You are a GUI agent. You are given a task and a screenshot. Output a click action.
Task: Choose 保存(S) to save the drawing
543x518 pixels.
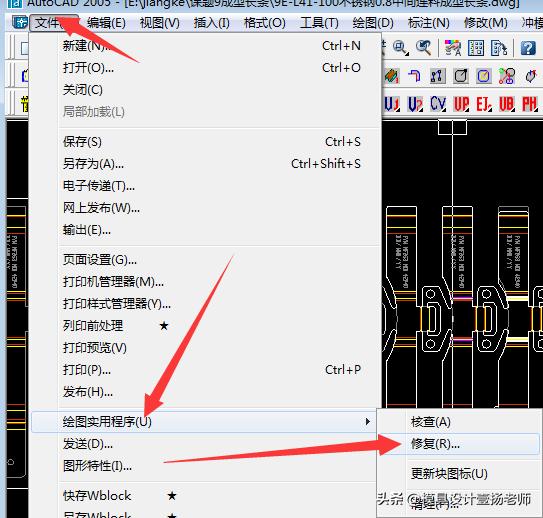click(x=206, y=142)
